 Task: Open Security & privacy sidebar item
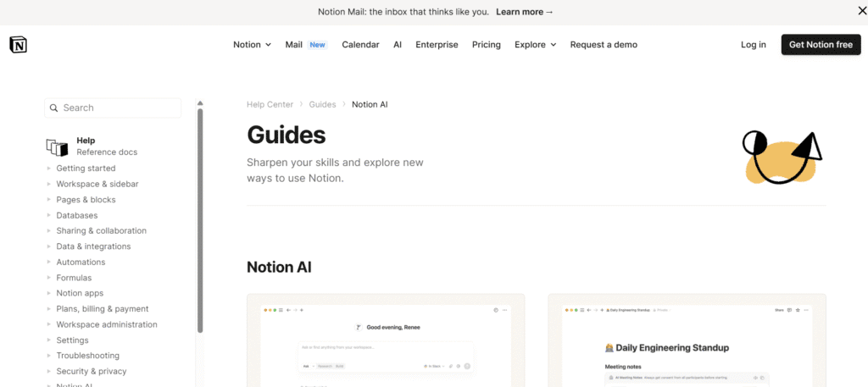tap(92, 372)
